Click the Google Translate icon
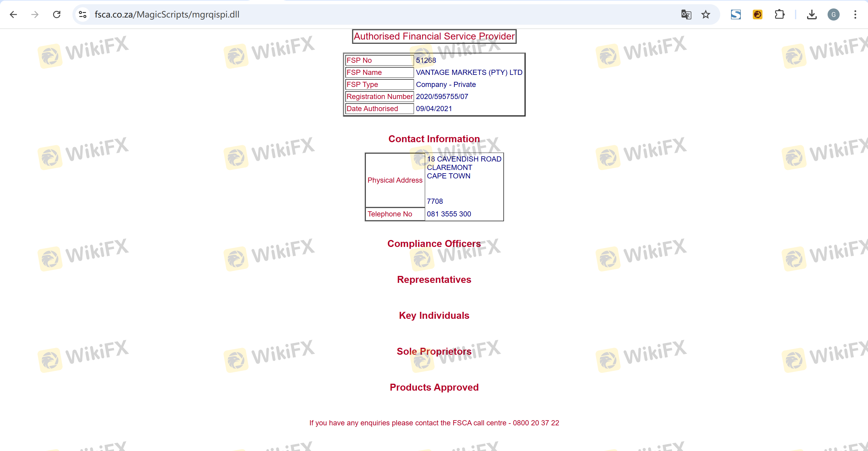The width and height of the screenshot is (868, 451). (x=686, y=14)
